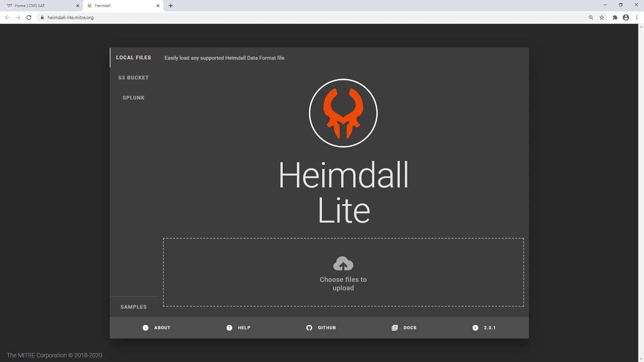The height and width of the screenshot is (362, 644).
Task: Open the About info icon
Action: pyautogui.click(x=145, y=328)
